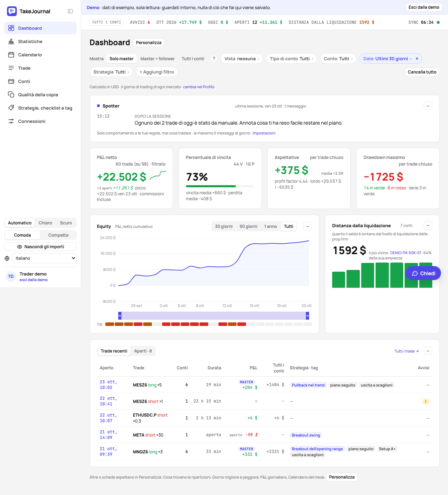Click the TakeJournal logo icon

point(12,11)
